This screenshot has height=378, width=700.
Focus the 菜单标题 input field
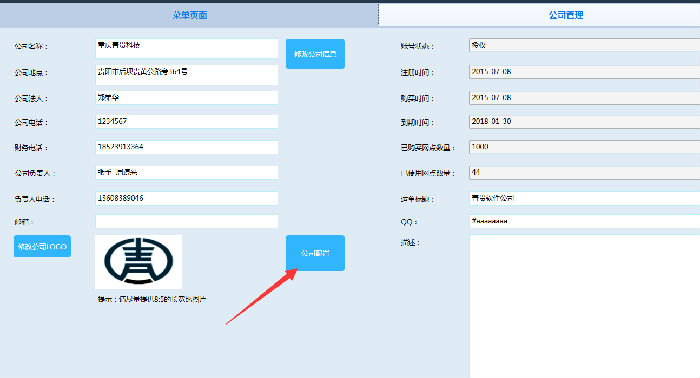(584, 199)
